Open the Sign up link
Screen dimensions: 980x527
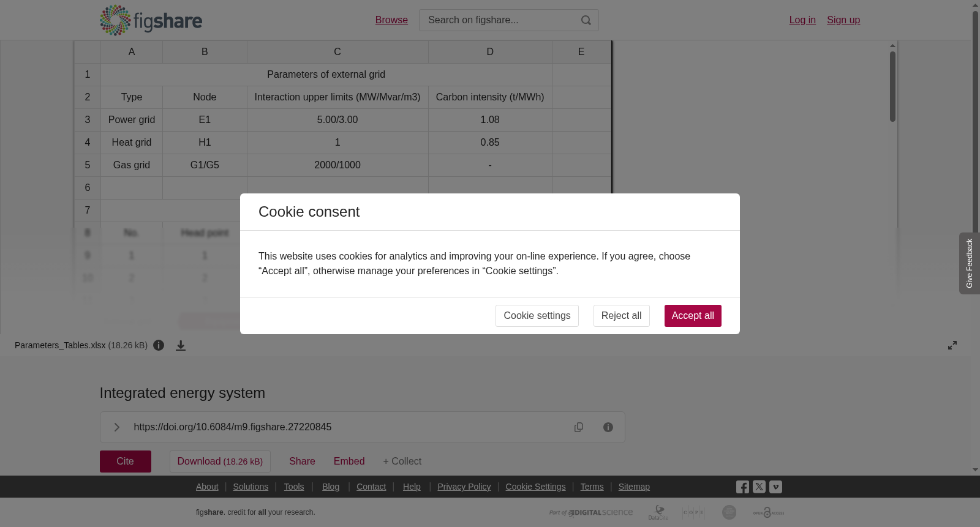tap(843, 20)
